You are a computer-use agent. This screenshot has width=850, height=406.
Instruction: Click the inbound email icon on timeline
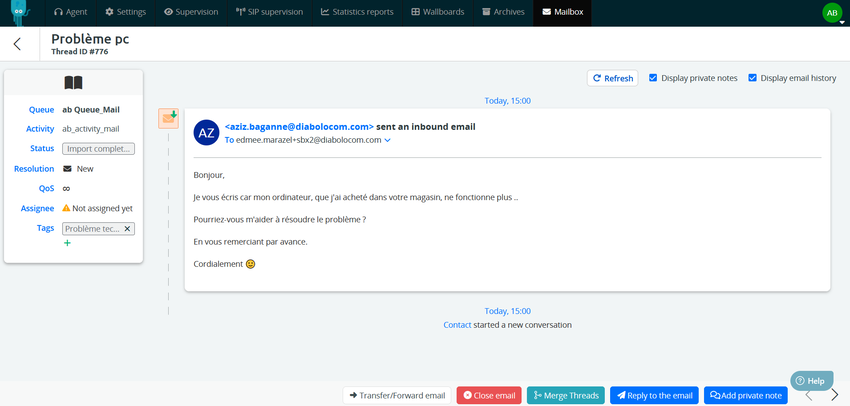(x=168, y=119)
